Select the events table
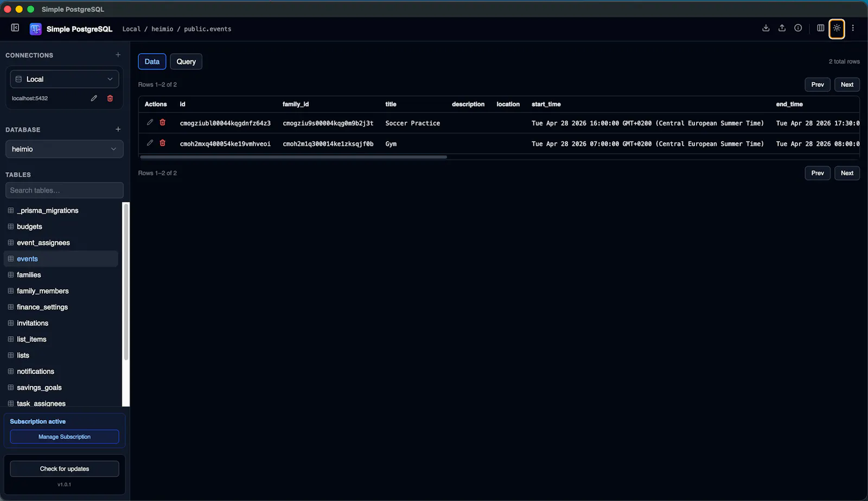This screenshot has width=868, height=501. pyautogui.click(x=61, y=259)
